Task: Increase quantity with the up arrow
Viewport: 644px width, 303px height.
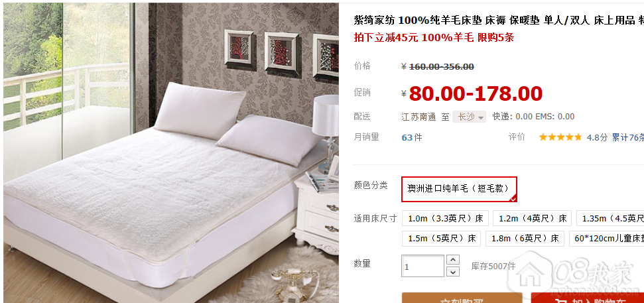Action: (452, 260)
